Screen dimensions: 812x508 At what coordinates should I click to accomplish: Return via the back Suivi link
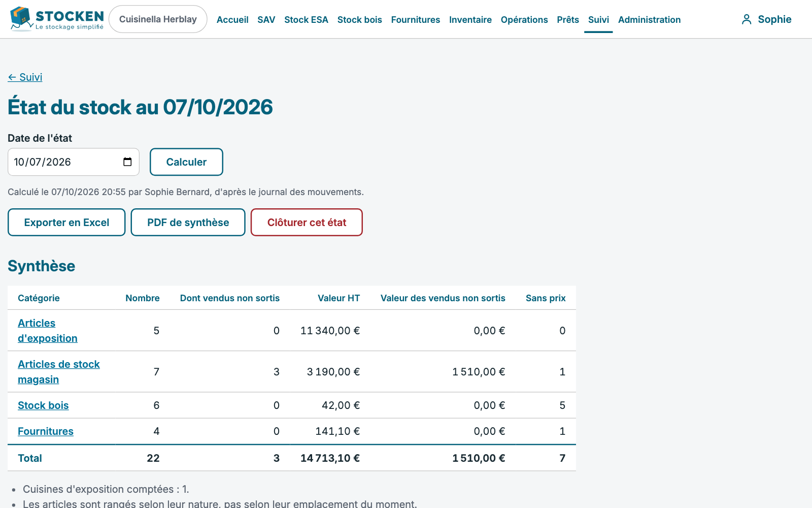tap(25, 77)
